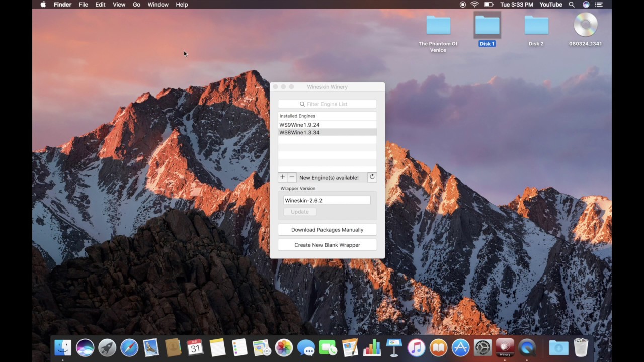Open Mail stamp icon in Dock
The image size is (644, 362).
click(x=151, y=347)
